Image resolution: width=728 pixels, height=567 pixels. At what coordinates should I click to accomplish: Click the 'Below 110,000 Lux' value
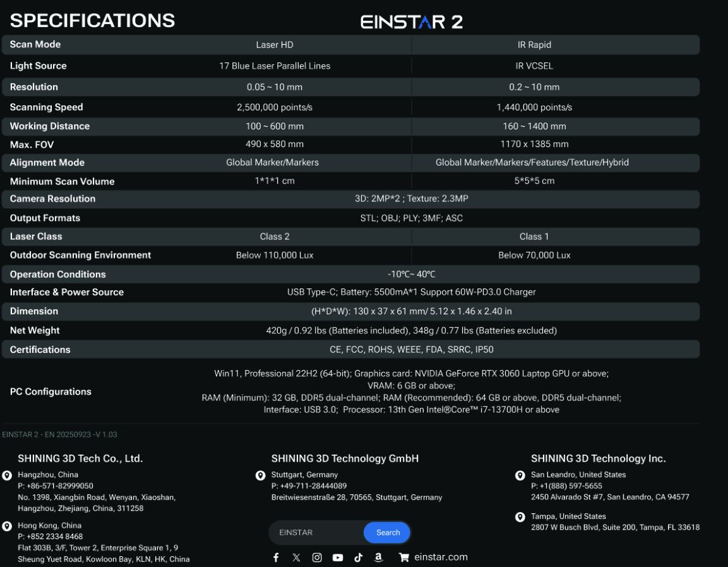275,256
